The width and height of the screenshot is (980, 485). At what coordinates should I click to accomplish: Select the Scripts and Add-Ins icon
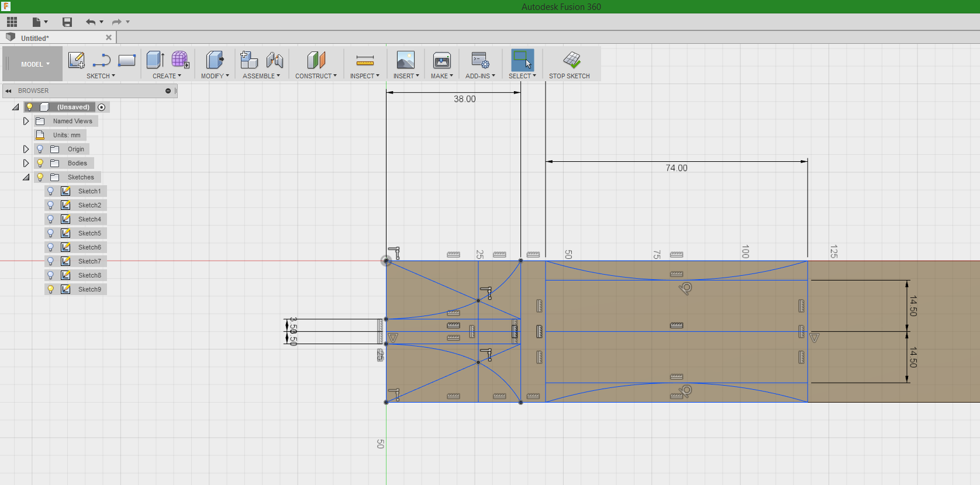point(481,60)
